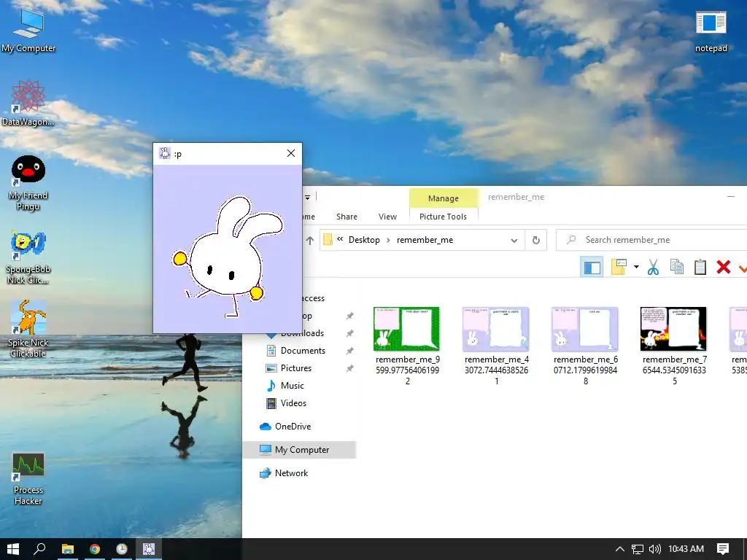Open the DataWagon desktop shortcut
Image resolution: width=747 pixels, height=560 pixels.
[x=28, y=104]
